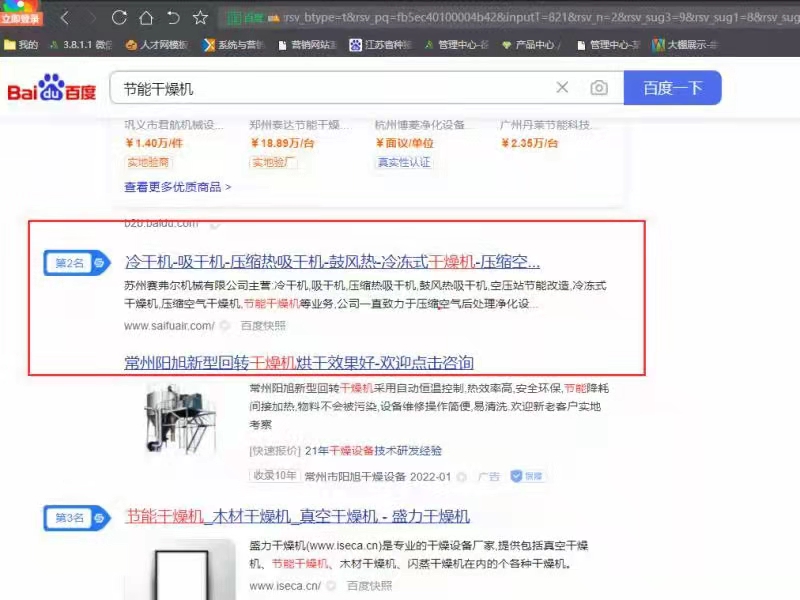The height and width of the screenshot is (600, 800).
Task: Click the address bar URL text
Action: click(x=541, y=18)
